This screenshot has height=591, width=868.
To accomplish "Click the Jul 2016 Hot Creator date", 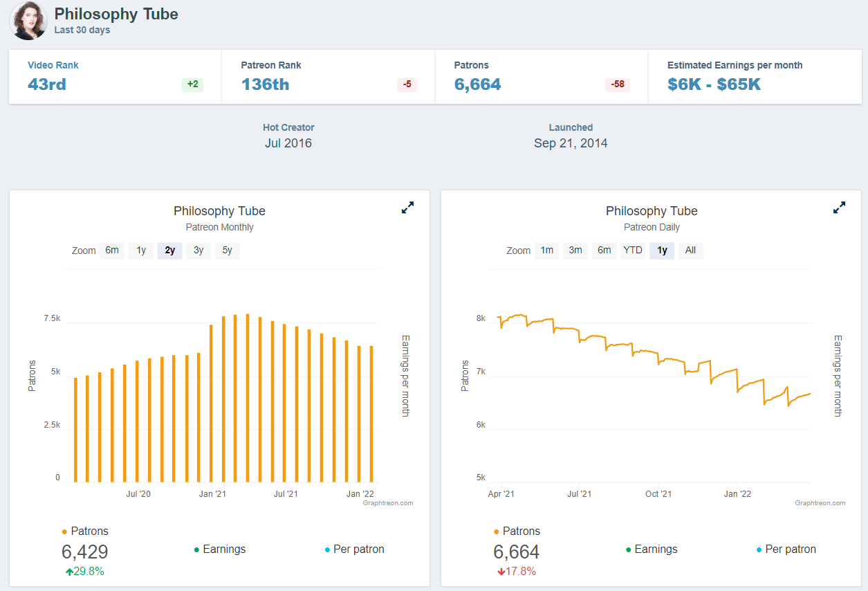I will (288, 143).
